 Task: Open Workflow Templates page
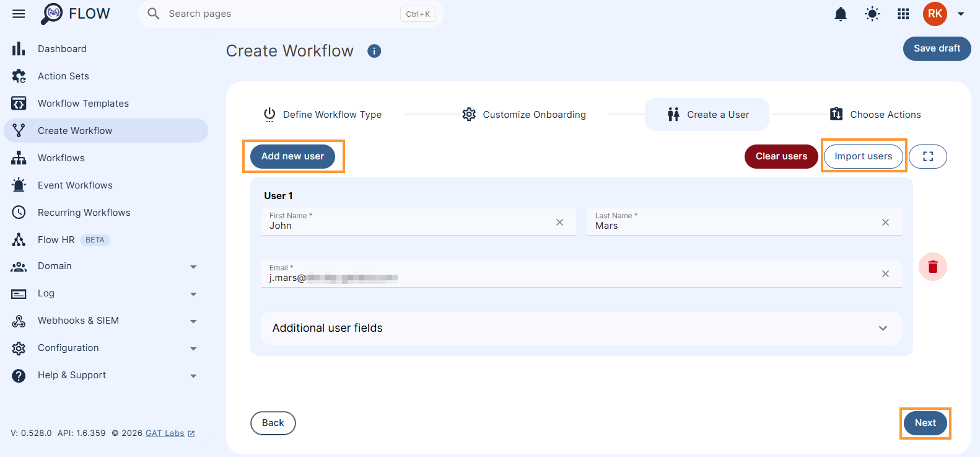pos(106,104)
